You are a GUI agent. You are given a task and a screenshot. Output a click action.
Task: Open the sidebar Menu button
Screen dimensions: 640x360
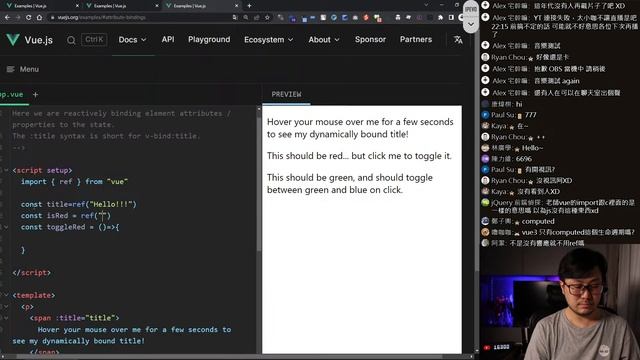[23, 69]
